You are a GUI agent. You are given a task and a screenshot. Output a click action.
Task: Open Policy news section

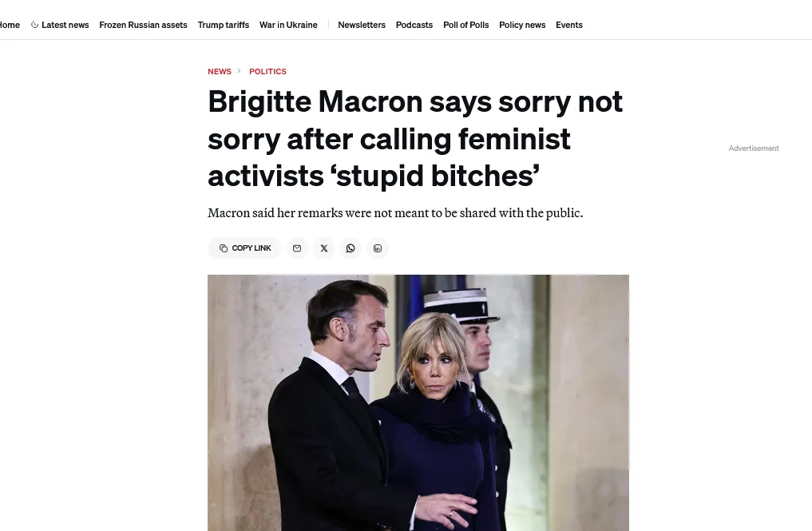tap(522, 25)
